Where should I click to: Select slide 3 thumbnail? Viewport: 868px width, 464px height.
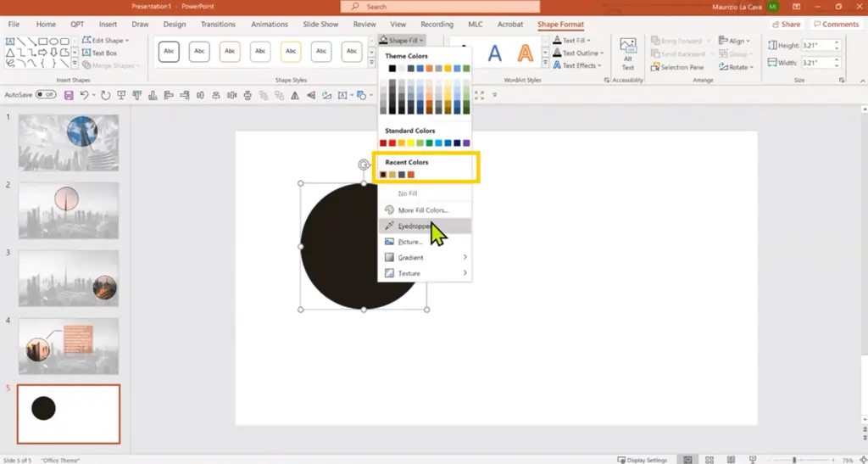click(x=69, y=278)
